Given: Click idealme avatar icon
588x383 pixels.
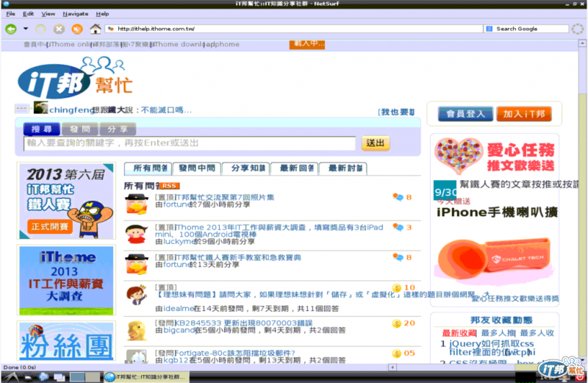Looking at the screenshot, I should [137, 295].
